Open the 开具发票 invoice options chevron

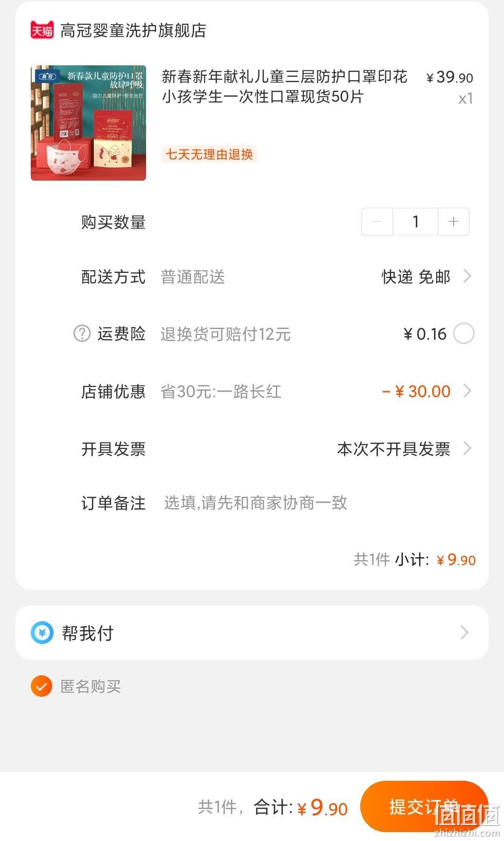point(467,449)
